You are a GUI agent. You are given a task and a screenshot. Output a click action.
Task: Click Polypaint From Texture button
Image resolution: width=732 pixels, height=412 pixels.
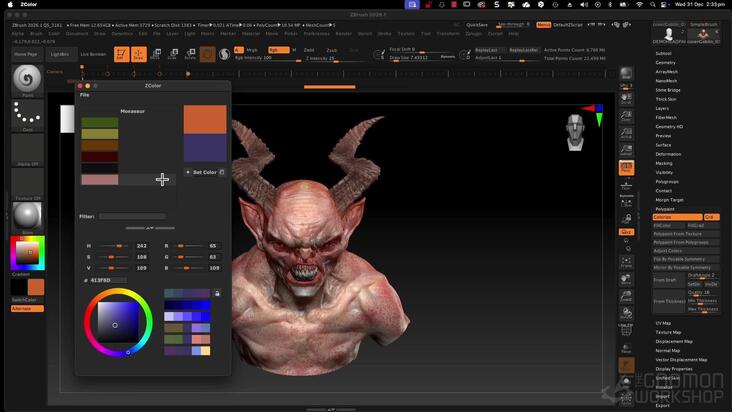685,234
